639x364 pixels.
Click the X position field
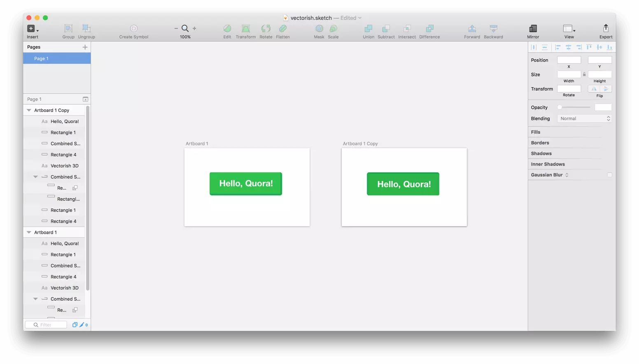(569, 60)
